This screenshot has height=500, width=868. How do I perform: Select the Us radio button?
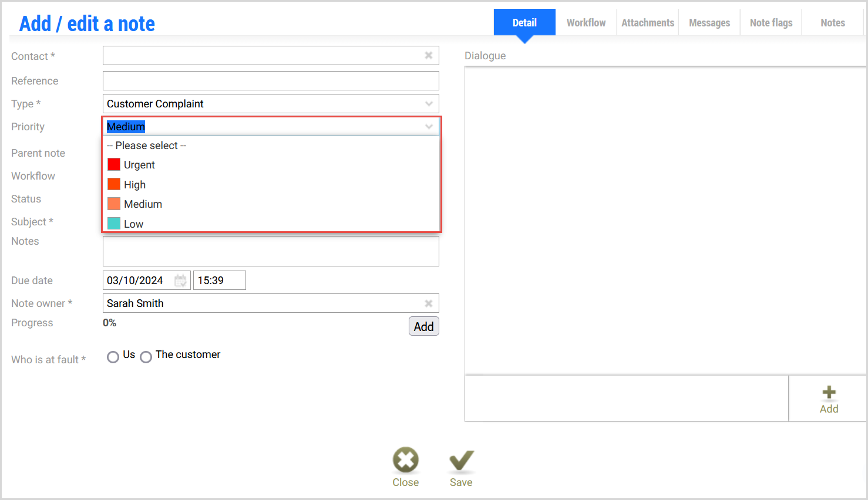(x=113, y=357)
